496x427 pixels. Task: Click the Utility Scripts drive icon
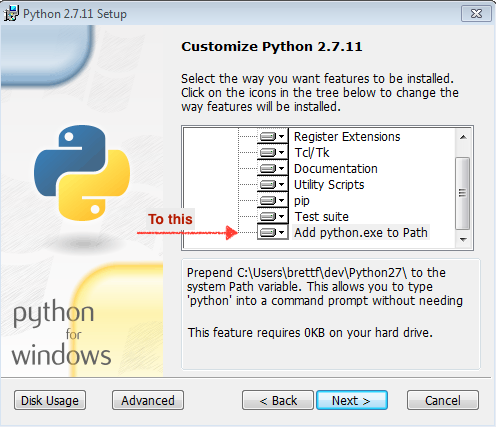pos(268,185)
